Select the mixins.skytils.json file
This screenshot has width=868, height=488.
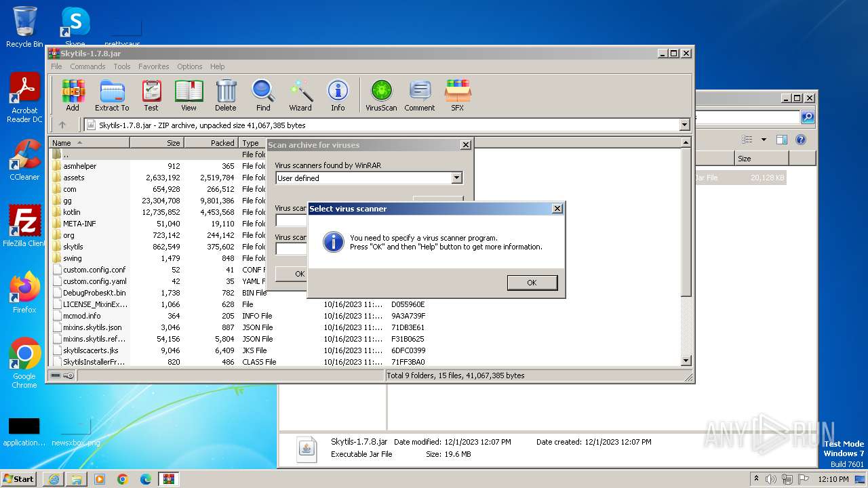click(92, 327)
